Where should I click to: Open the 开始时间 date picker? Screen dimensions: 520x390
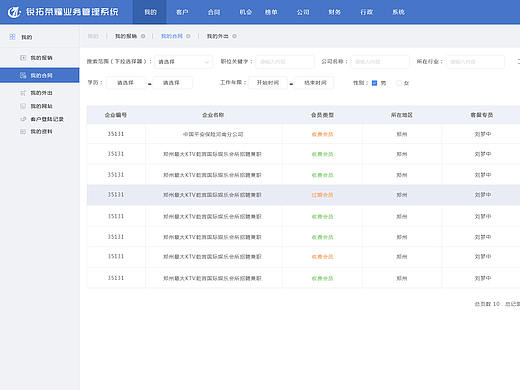pos(268,83)
